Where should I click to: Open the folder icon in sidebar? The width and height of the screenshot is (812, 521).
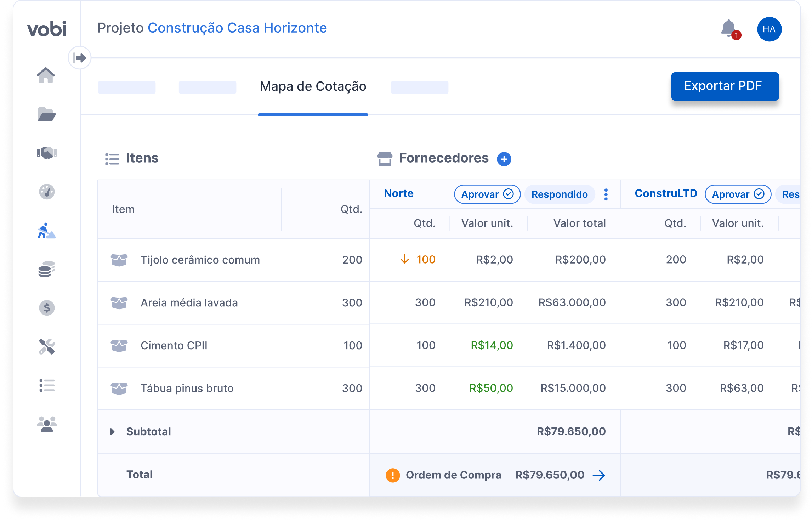point(46,114)
